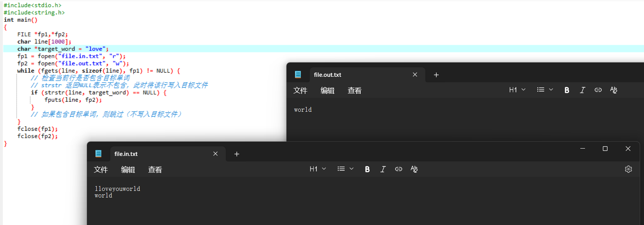Click link icon in file.out.txt toolbar
This screenshot has width=644, height=225.
coord(598,90)
